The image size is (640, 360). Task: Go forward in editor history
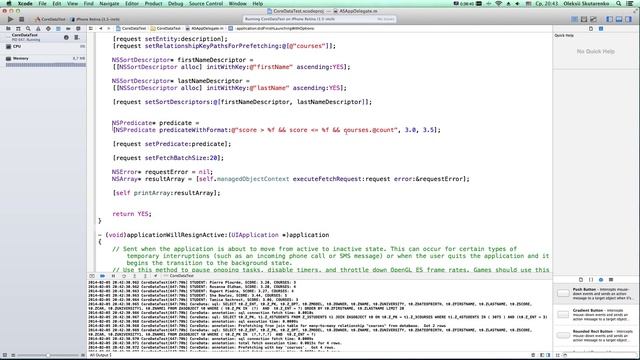coord(109,29)
